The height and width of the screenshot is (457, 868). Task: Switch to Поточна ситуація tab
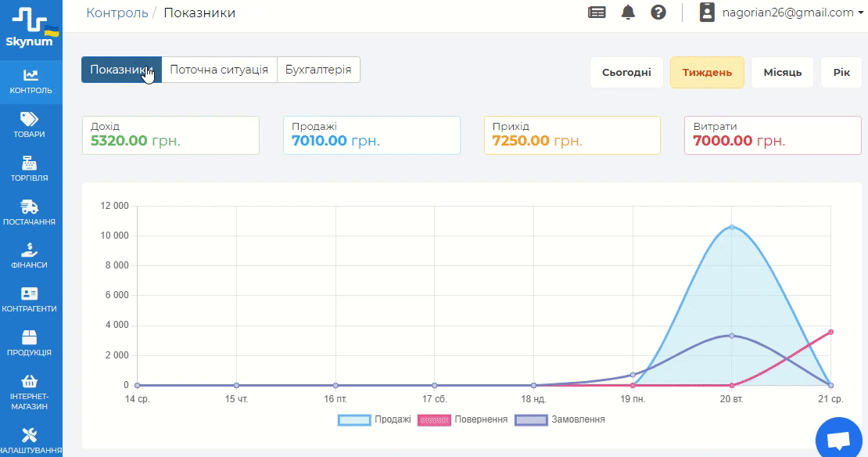[x=219, y=69]
